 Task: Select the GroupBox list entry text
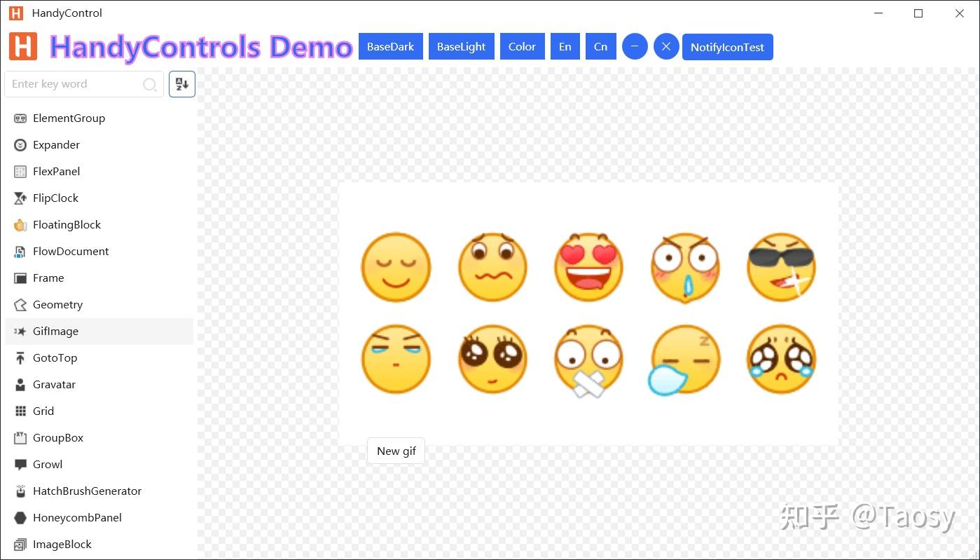click(58, 438)
